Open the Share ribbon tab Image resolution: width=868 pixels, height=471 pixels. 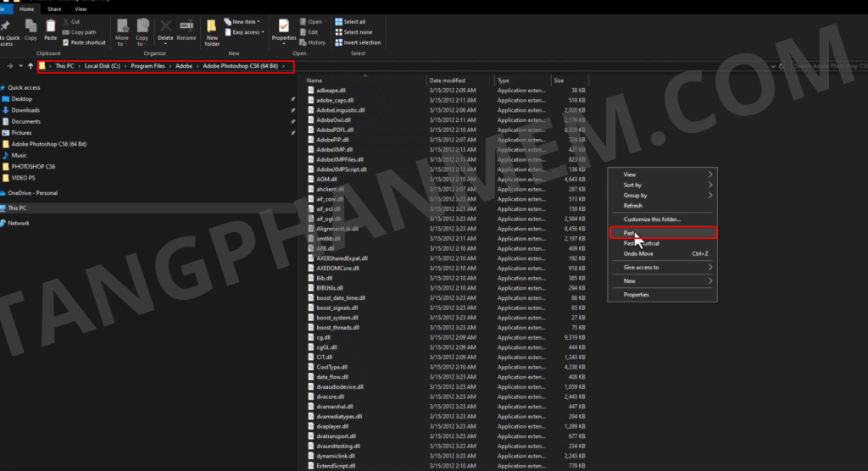pyautogui.click(x=54, y=8)
